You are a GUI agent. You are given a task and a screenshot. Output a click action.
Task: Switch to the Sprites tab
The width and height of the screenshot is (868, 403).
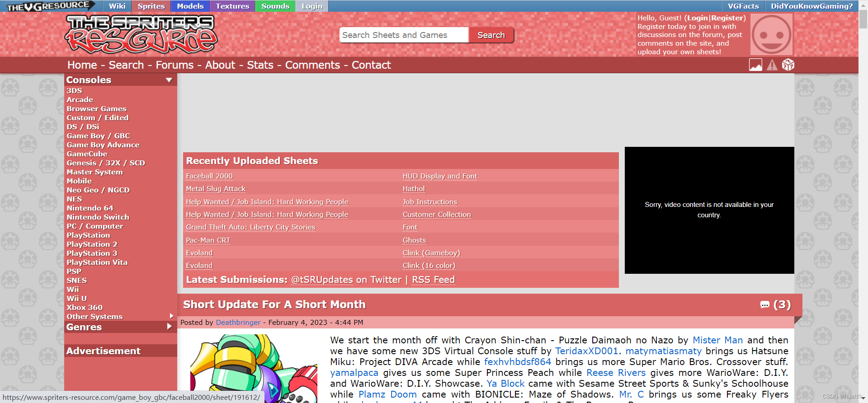[151, 6]
